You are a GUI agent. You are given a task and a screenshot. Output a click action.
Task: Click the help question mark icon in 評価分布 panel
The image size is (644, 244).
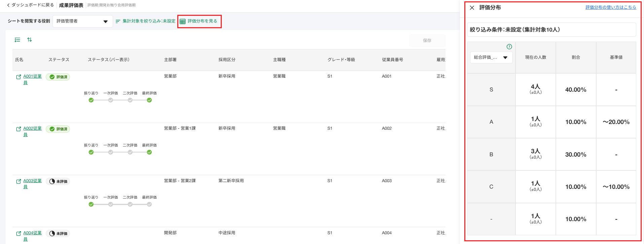point(509,47)
